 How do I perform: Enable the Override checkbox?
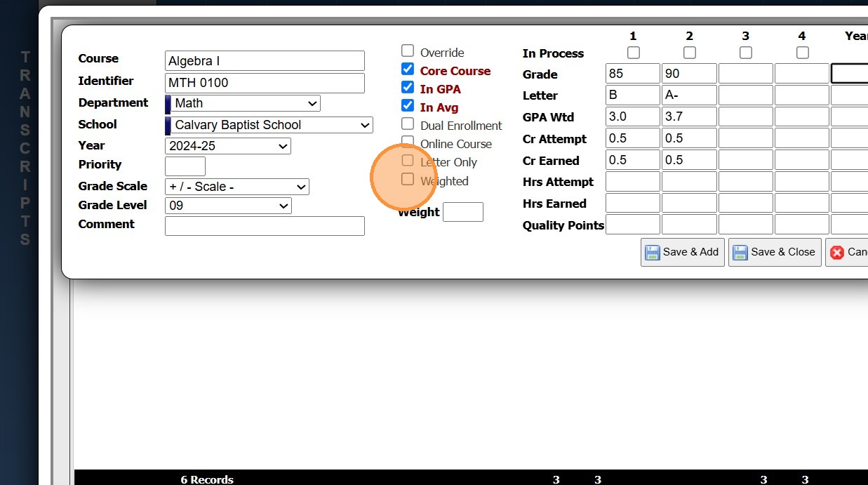click(408, 51)
